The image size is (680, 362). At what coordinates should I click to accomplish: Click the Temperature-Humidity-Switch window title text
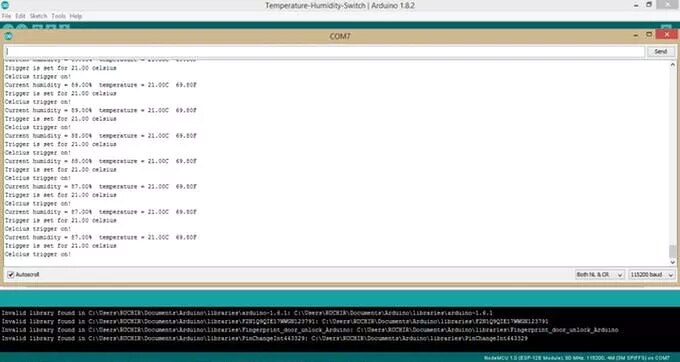pyautogui.click(x=340, y=6)
